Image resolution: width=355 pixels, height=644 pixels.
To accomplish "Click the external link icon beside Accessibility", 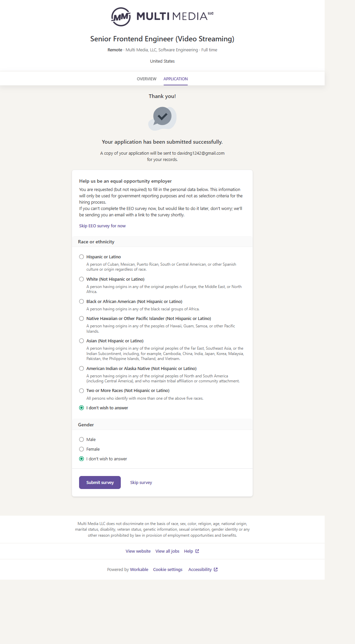I will 216,569.
